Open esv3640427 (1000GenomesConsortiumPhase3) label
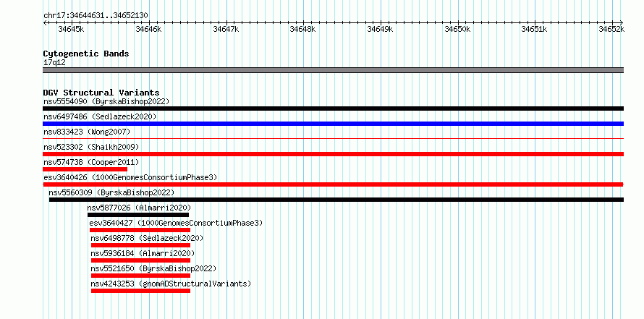This screenshot has width=644, height=319. (177, 223)
